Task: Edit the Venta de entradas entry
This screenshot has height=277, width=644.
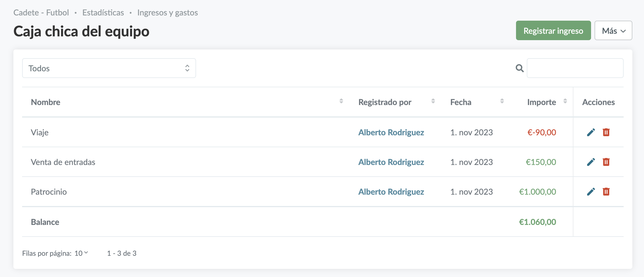Action: click(591, 162)
